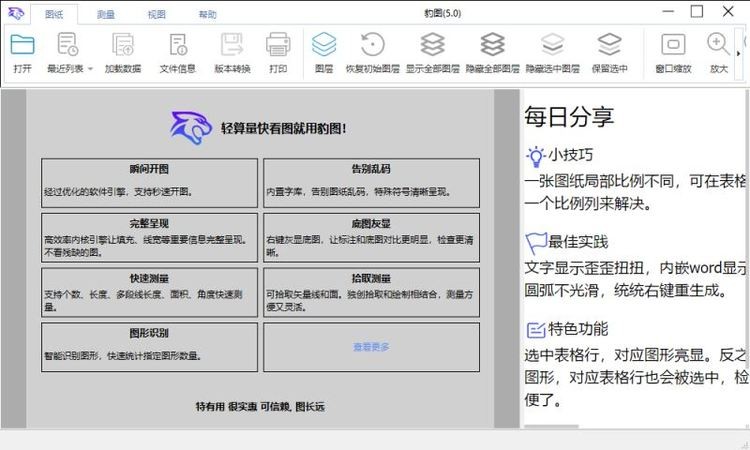Screen dimensions: 750x450
Task: Open a drawing with 打开 icon
Action: (22, 44)
